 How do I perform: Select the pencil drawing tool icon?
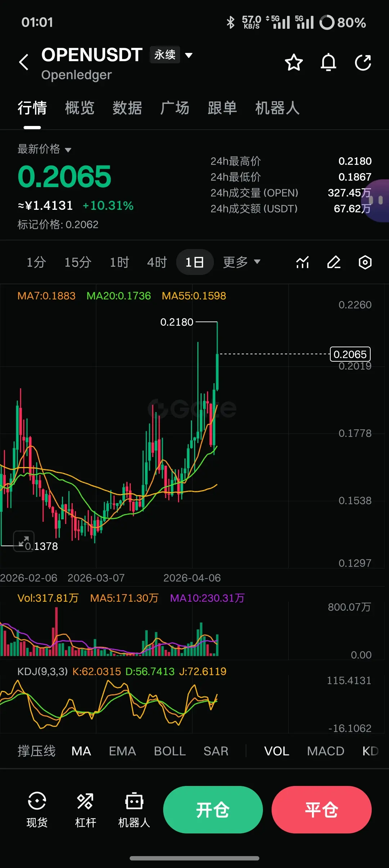(x=334, y=262)
